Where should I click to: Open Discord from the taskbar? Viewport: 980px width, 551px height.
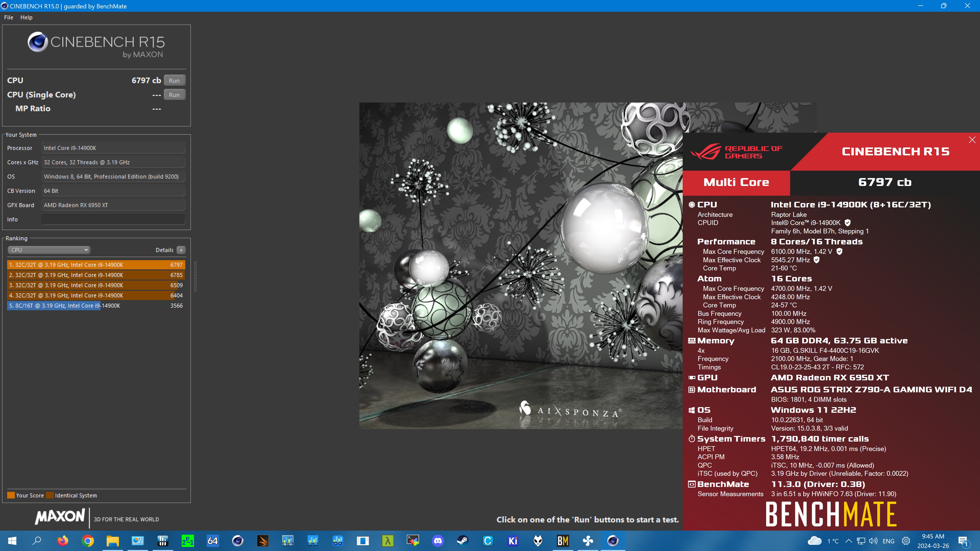438,541
